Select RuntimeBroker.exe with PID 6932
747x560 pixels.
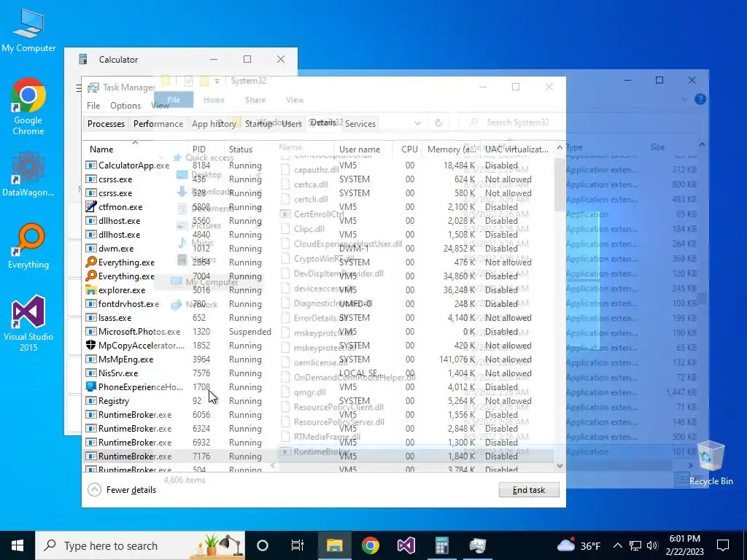click(318, 442)
